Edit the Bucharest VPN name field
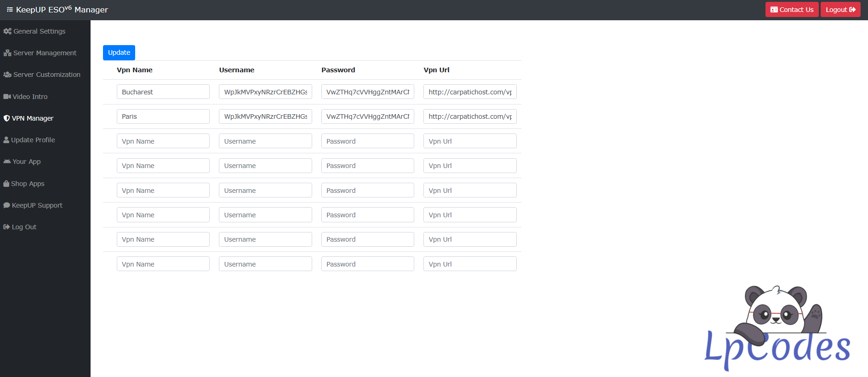Viewport: 868px width, 377px height. [x=163, y=92]
